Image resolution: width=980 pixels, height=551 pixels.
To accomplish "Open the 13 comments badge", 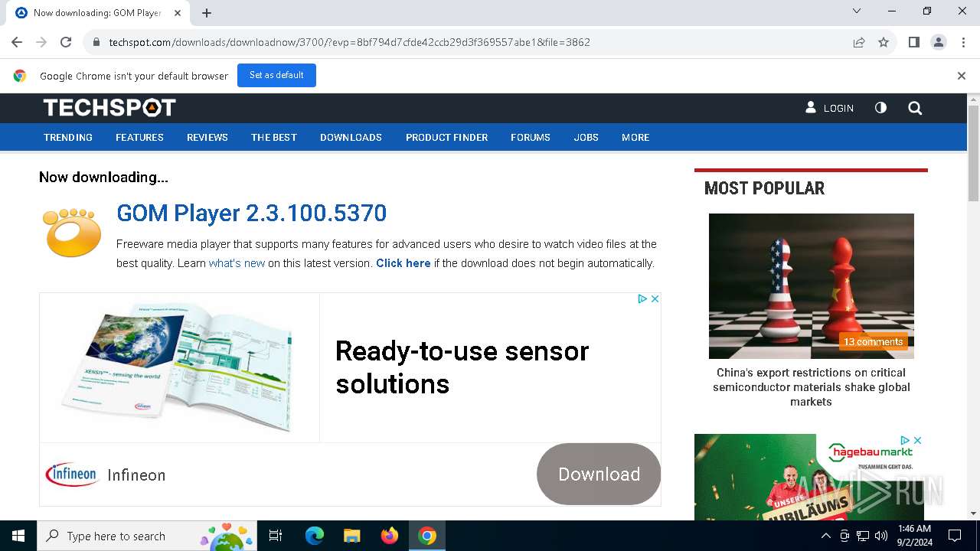I will 873,342.
